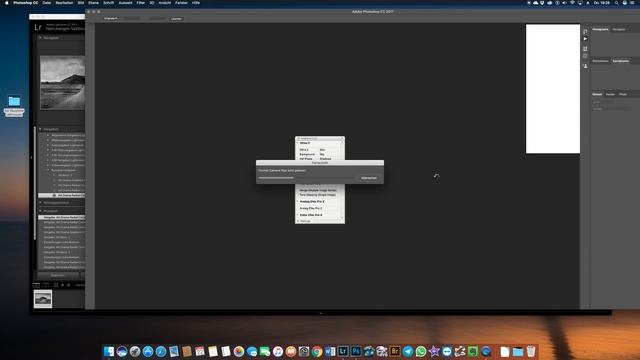Open the Apple menu

[x=7, y=3]
